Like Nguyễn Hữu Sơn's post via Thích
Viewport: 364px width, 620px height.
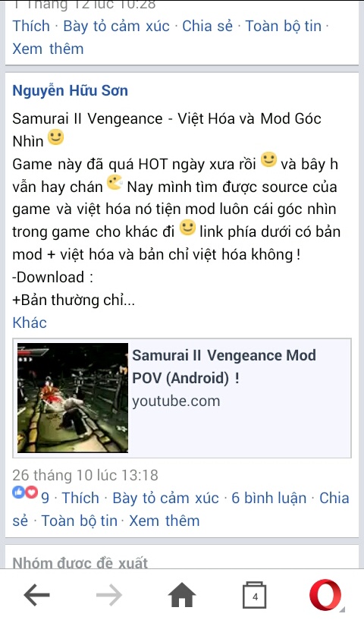coord(80,498)
